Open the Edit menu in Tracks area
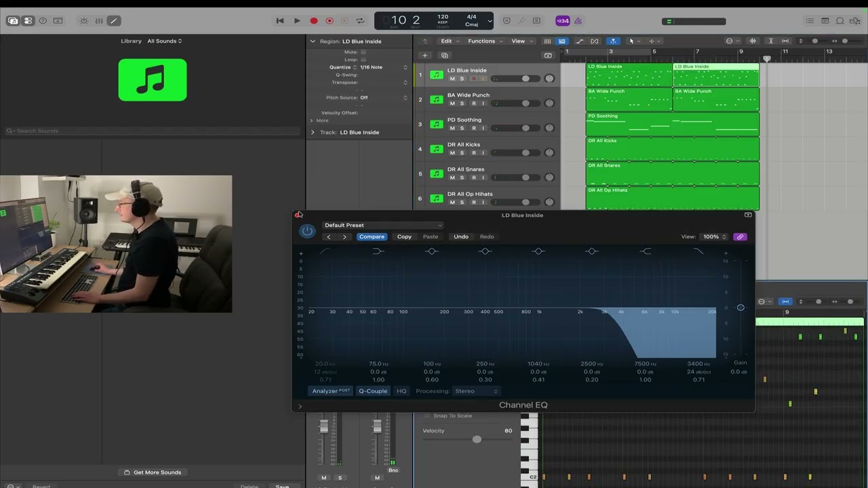The image size is (868, 488). (x=449, y=41)
